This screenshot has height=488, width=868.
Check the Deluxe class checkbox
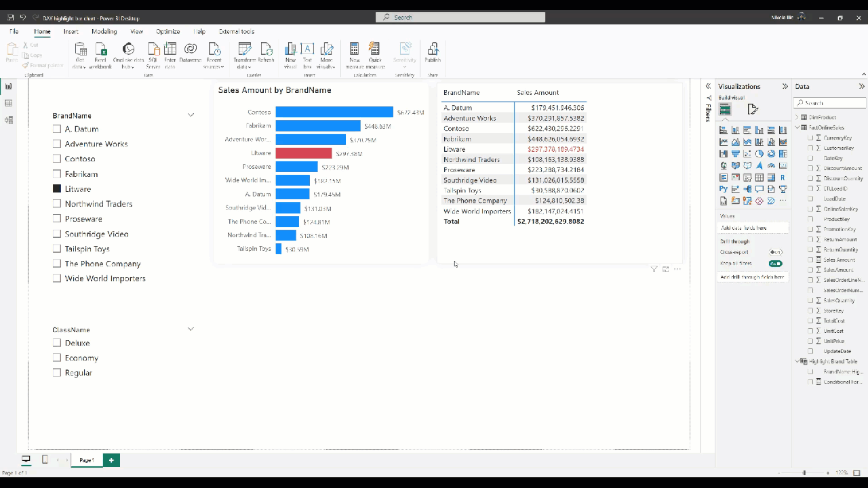[57, 343]
